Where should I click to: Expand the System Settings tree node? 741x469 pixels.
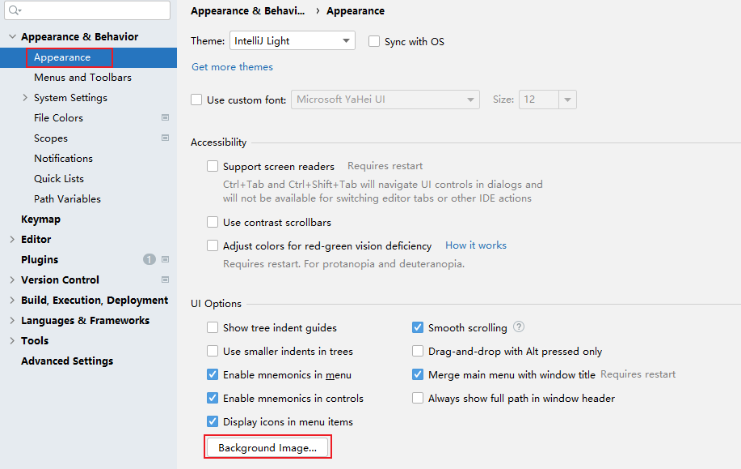(25, 97)
